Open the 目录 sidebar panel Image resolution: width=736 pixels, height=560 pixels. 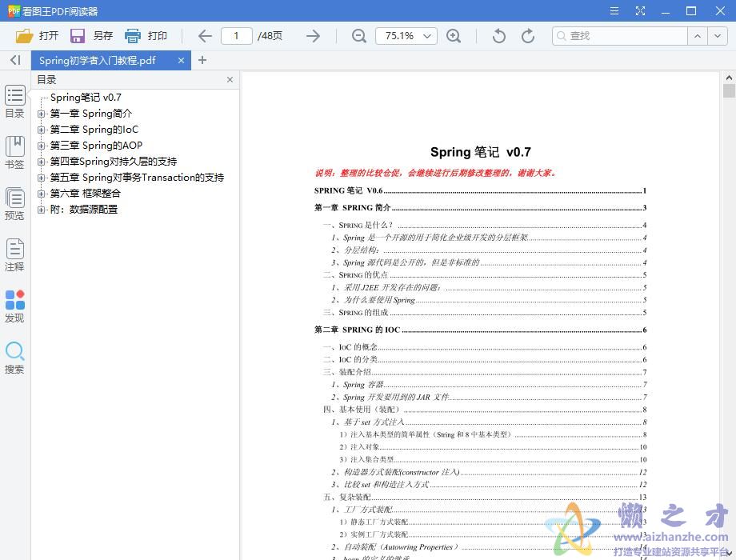[x=14, y=102]
